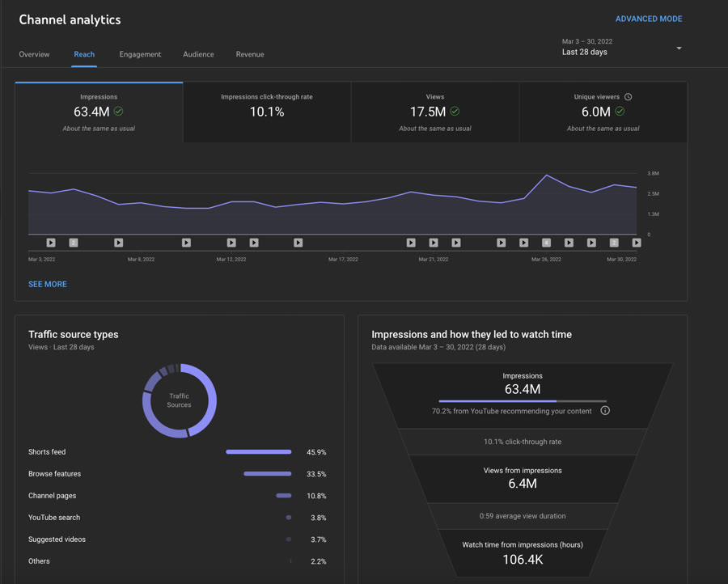Click the clock icon next to Unique viewers
This screenshot has width=728, height=584.
pos(629,96)
